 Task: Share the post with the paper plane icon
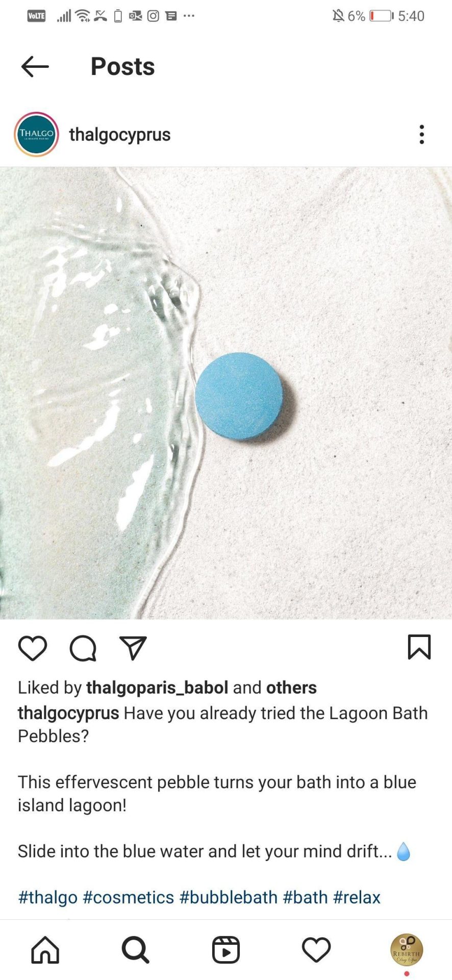pyautogui.click(x=133, y=648)
